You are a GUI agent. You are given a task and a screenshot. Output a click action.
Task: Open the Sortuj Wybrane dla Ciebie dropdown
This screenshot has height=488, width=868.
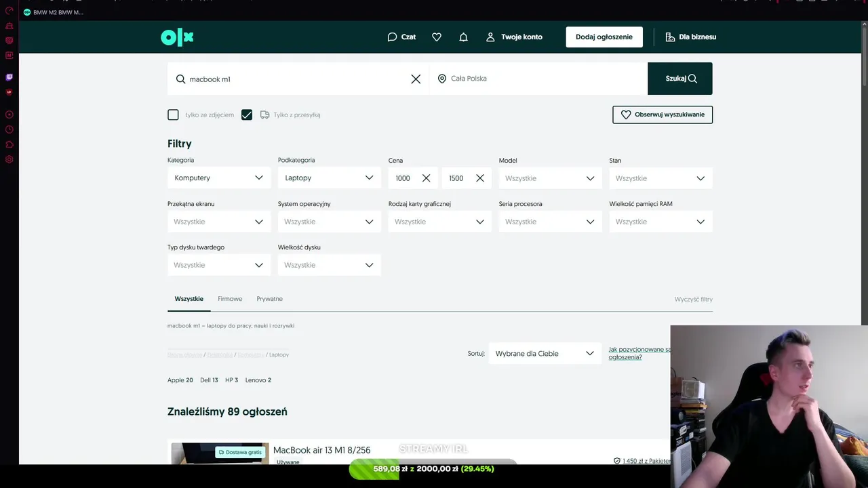click(545, 353)
